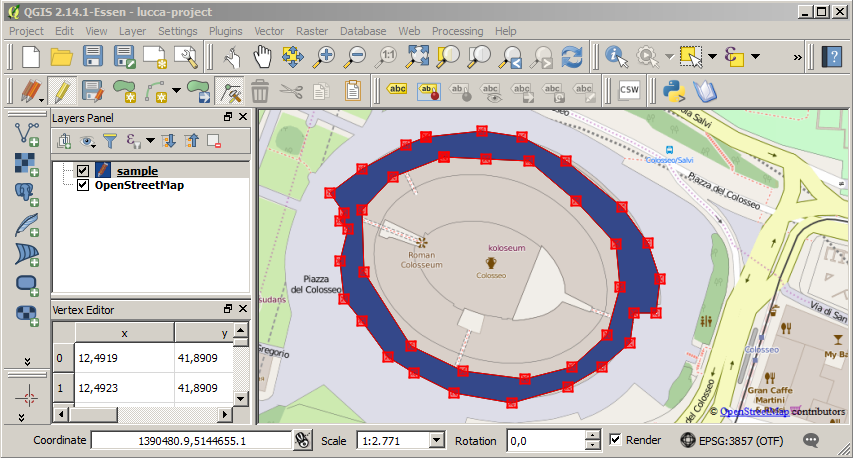
Task: Click the Zoom Last icon
Action: pyautogui.click(x=511, y=57)
